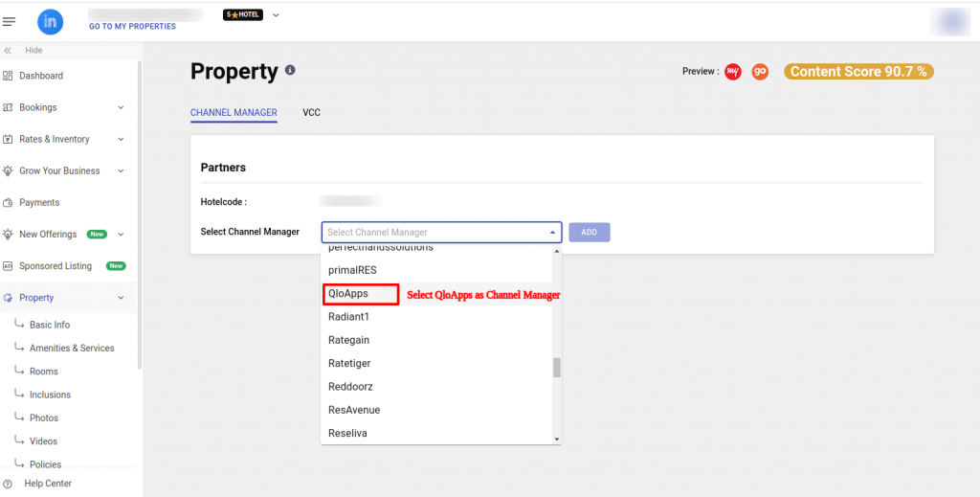
Task: Open the Help Center link
Action: 48,484
